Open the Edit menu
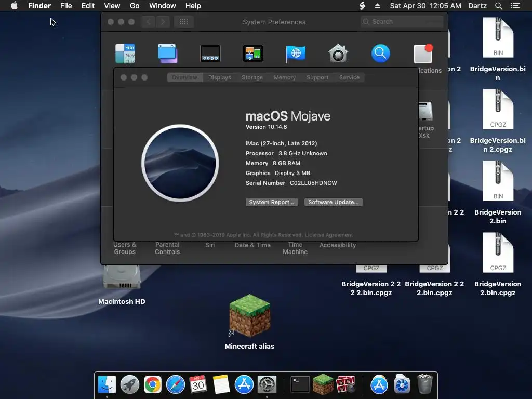Image resolution: width=532 pixels, height=399 pixels. coord(88,6)
